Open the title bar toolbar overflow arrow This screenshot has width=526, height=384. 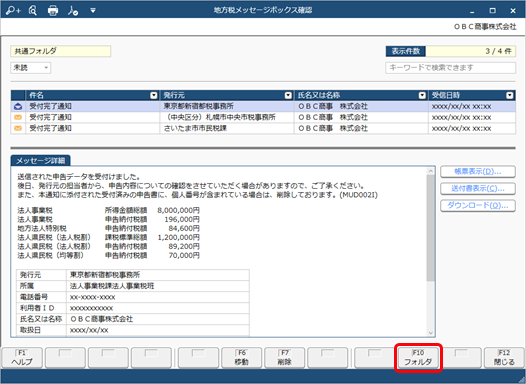tap(93, 11)
